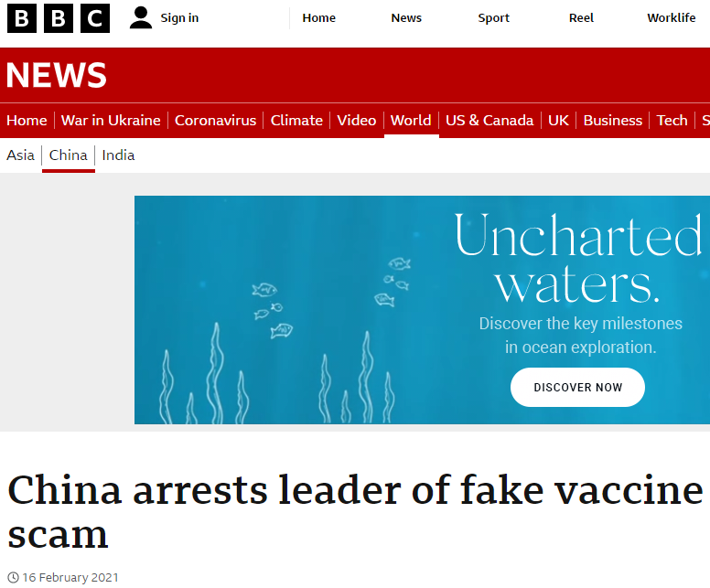Visit the Worklife section
The image size is (710, 588).
click(x=671, y=17)
